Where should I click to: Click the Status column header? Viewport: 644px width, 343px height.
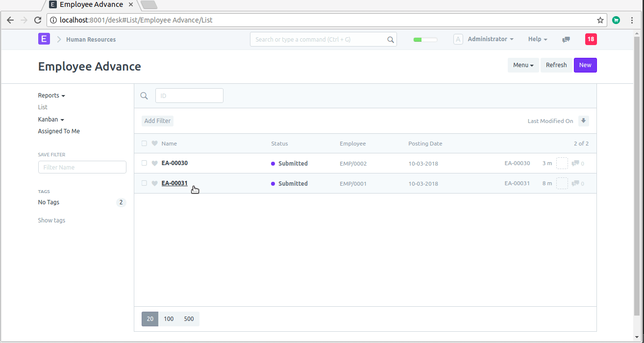click(279, 144)
